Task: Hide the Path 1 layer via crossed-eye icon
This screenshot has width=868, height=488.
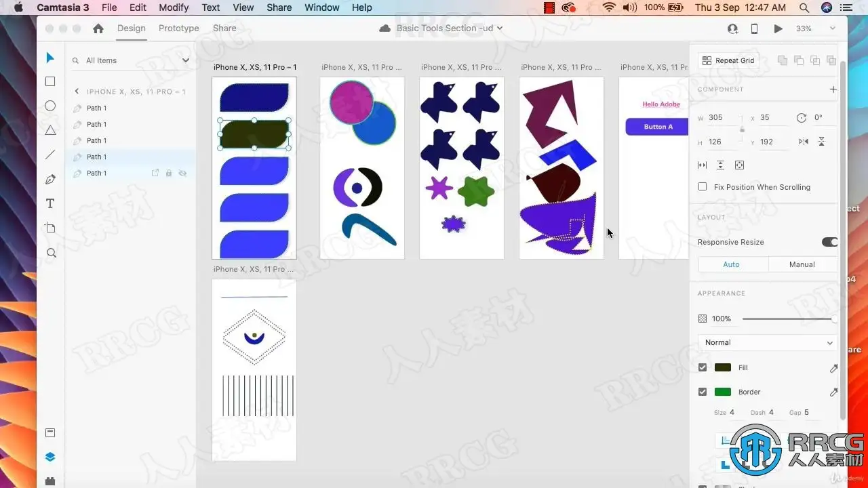Action: [x=182, y=174]
